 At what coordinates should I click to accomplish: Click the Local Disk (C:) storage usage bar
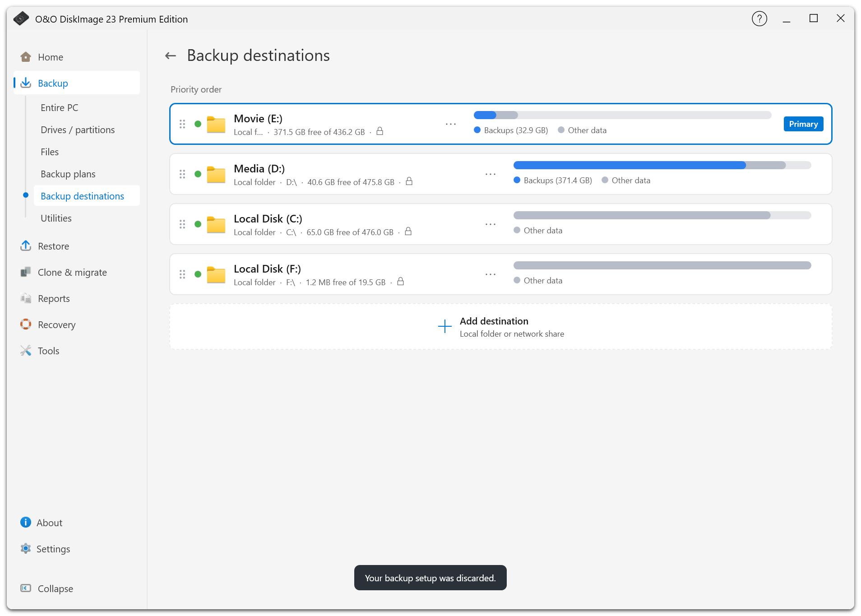662,215
